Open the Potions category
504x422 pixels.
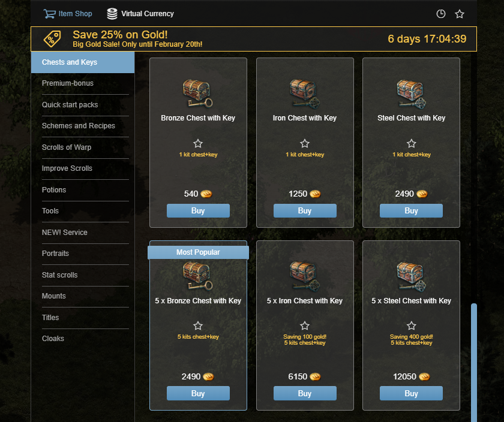85,190
